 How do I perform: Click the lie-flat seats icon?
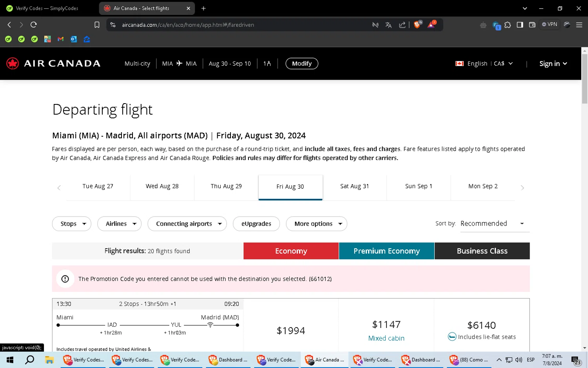click(x=452, y=337)
